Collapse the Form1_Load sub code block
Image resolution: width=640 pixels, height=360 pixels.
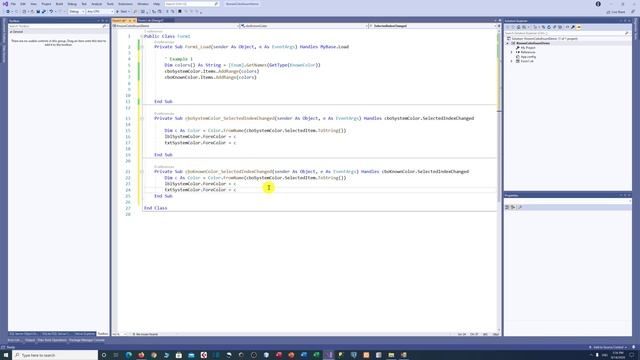pos(142,47)
